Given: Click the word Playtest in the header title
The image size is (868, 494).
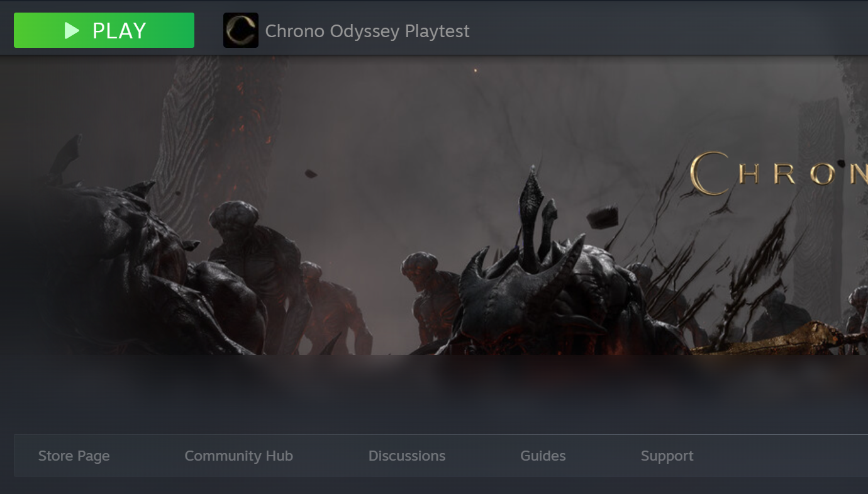Looking at the screenshot, I should coord(437,31).
